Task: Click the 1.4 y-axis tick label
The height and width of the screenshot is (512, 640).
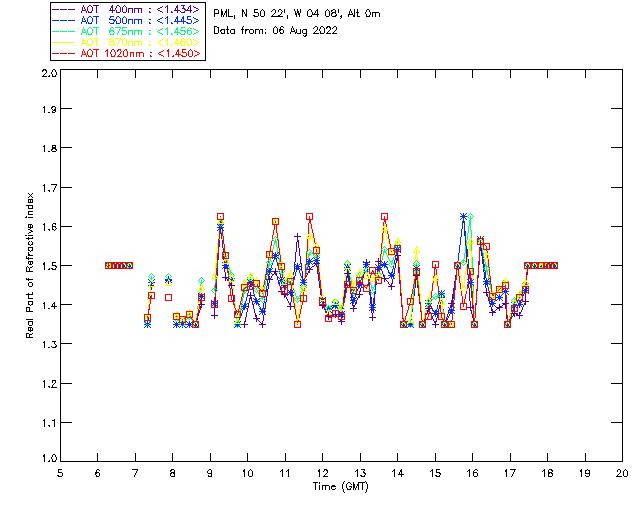Action: pos(49,305)
